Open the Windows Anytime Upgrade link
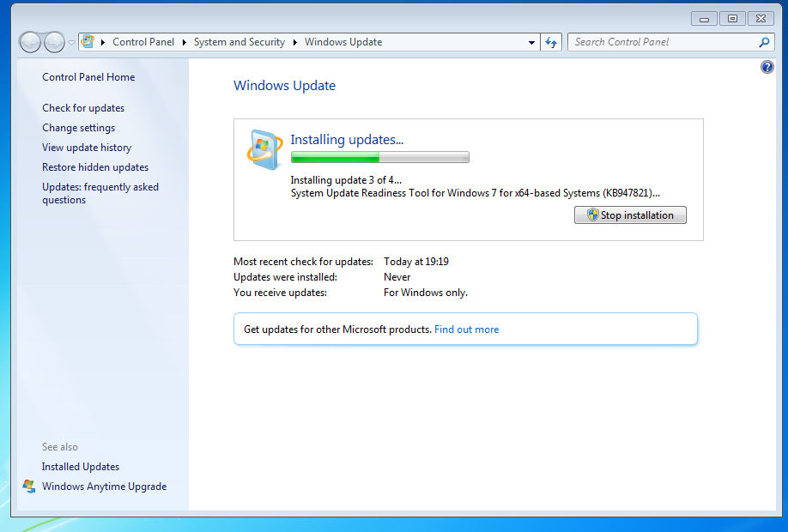Viewport: 788px width, 532px height. pos(104,487)
